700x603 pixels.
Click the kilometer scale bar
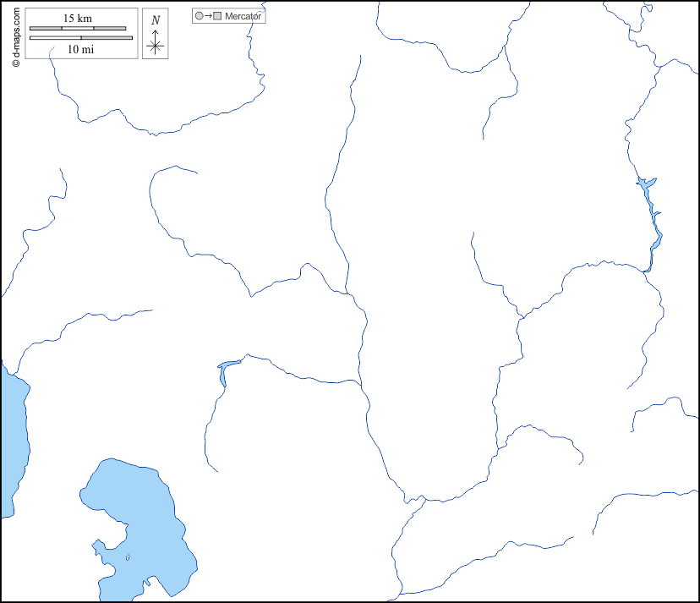click(x=78, y=29)
